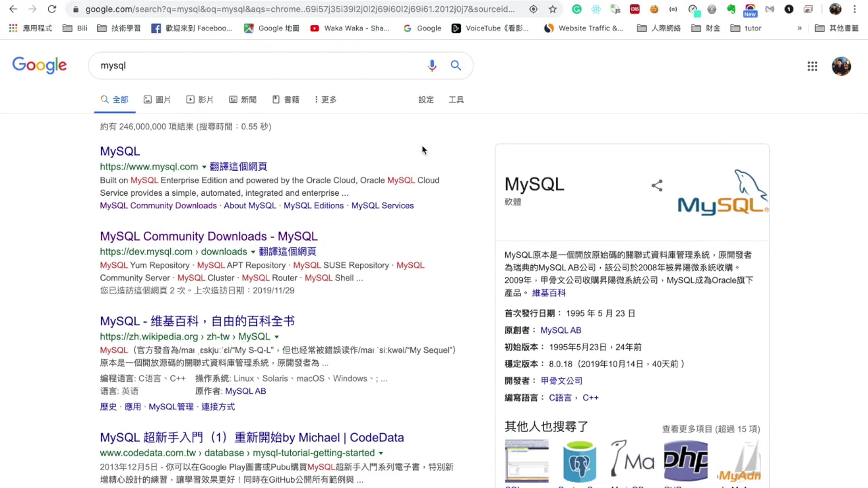Expand dropdown arrow beside www.mysql.com URL
The image size is (868, 488).
(x=204, y=167)
